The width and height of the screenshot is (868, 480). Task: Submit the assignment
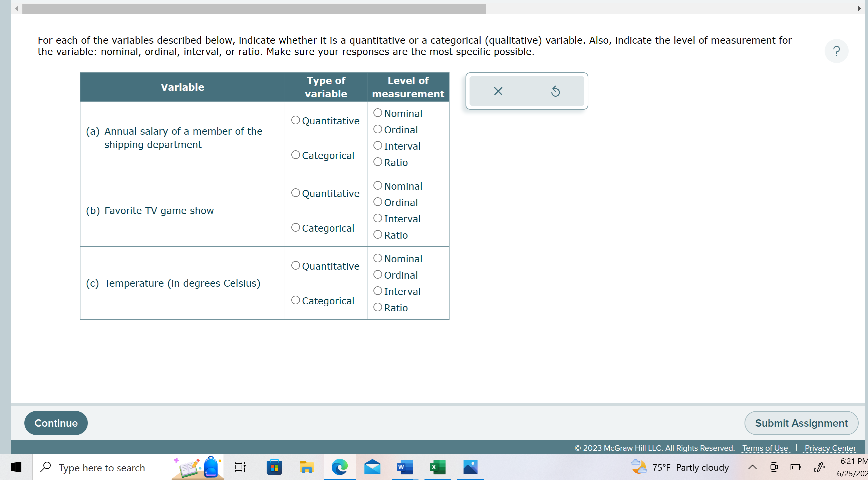[x=801, y=423]
